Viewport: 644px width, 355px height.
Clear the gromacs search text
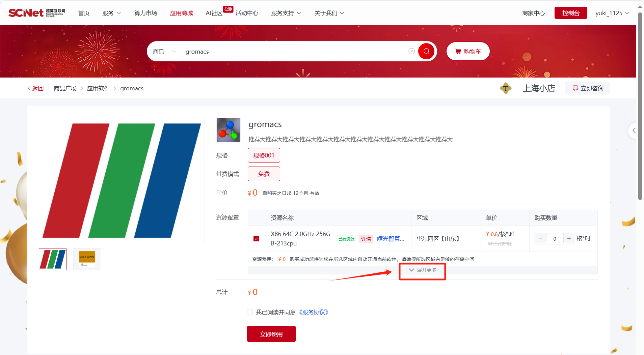coord(411,51)
